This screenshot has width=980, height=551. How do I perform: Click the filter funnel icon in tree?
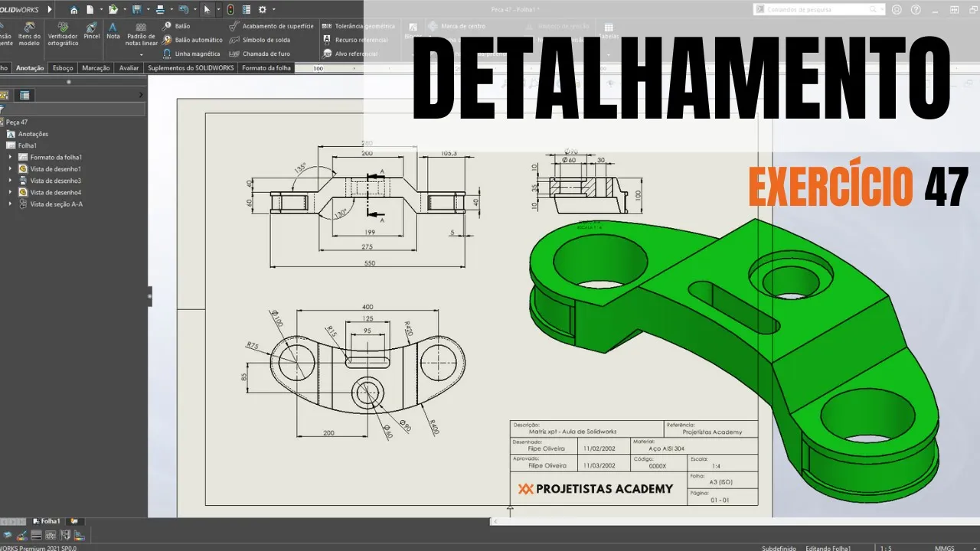click(x=2, y=109)
